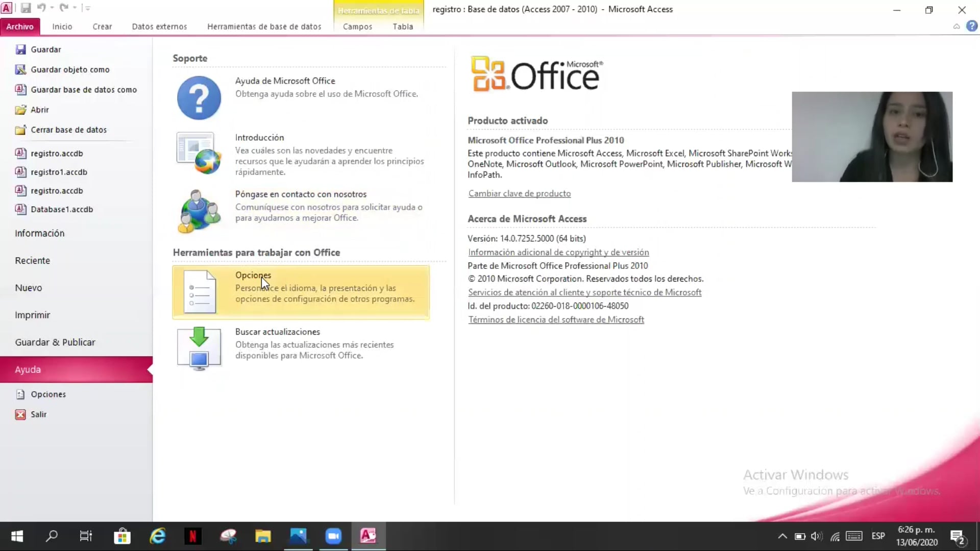Image resolution: width=980 pixels, height=551 pixels.
Task: Open Ayuda de Microsoft Office question icon
Action: (199, 98)
